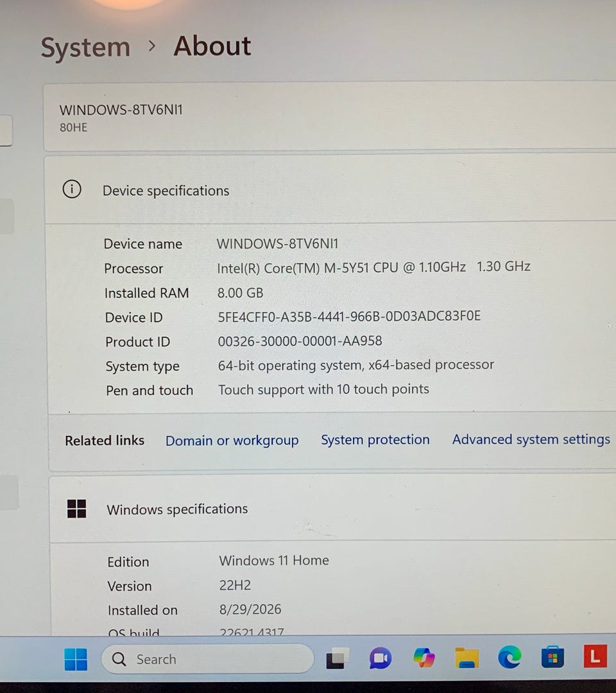Select the Device ID value text
Image resolution: width=616 pixels, height=693 pixels.
[349, 316]
